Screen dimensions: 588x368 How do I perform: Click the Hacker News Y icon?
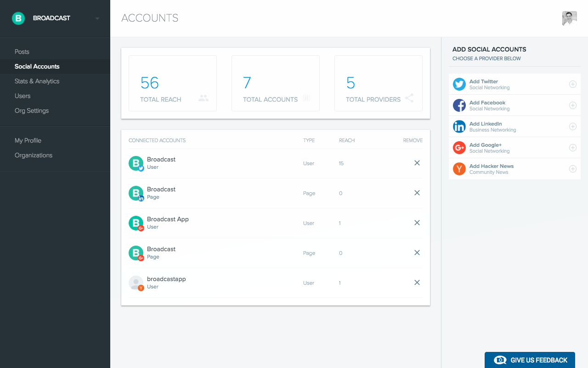point(459,169)
